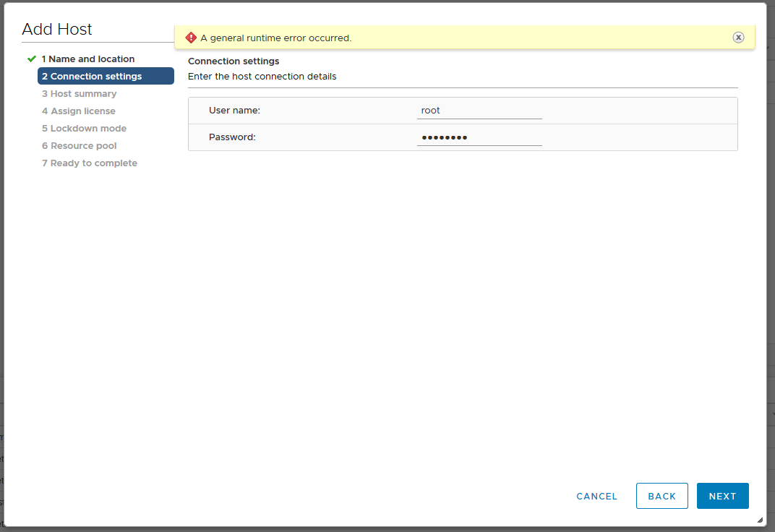Select step 5 Lockdown mode
The width and height of the screenshot is (775, 532).
pos(84,129)
